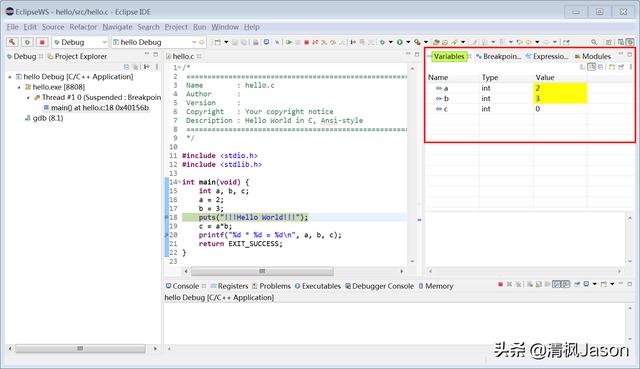Open the Run button dropdown arrow

click(x=408, y=42)
